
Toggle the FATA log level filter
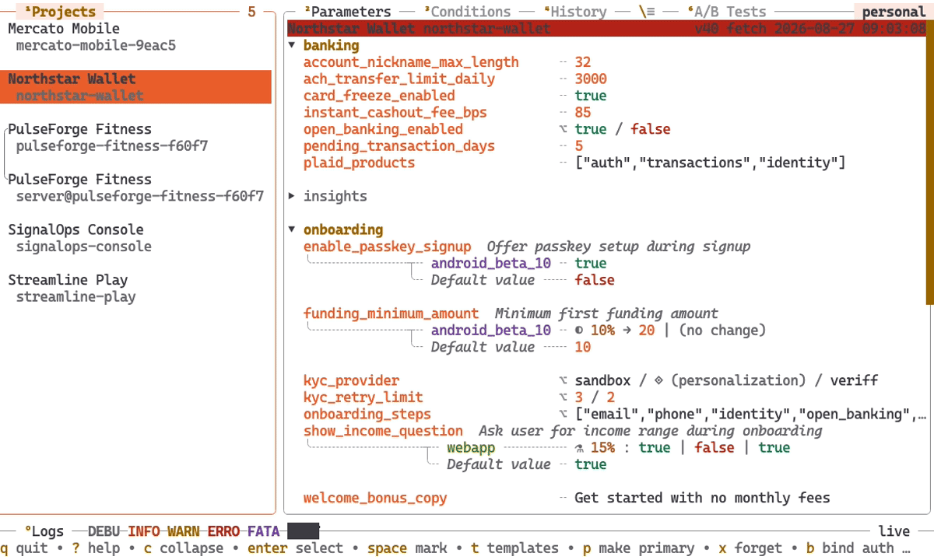tap(263, 531)
